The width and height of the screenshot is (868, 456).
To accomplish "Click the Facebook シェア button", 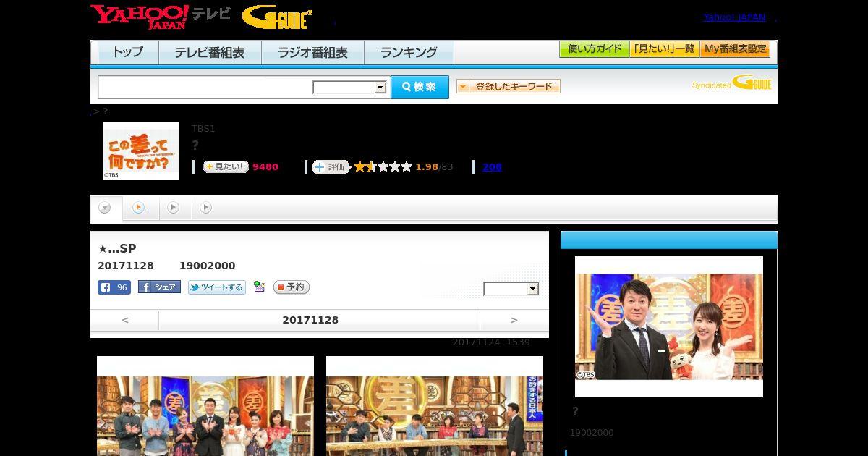I will click(x=159, y=287).
